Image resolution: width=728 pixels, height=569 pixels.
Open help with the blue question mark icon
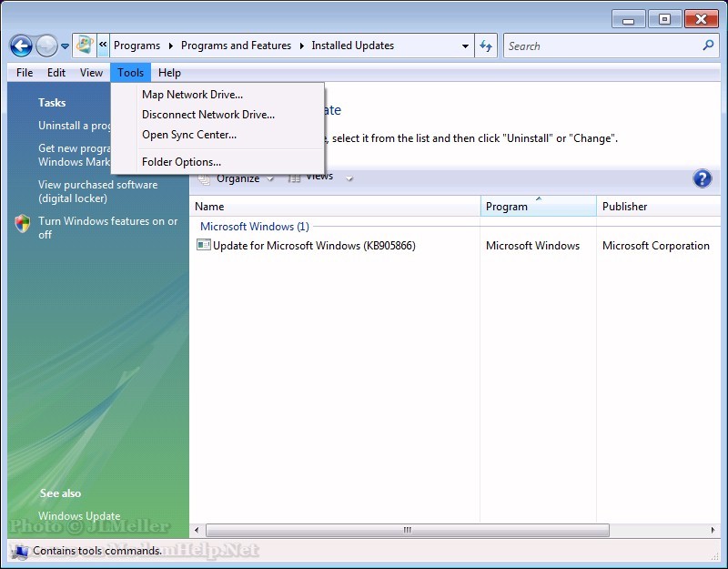pos(702,178)
